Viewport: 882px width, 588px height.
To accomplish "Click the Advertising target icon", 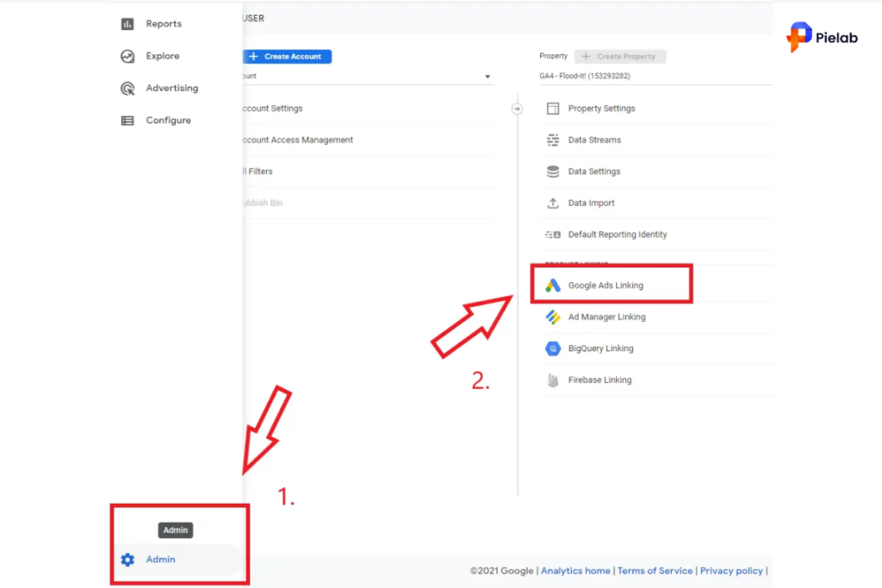I will coord(127,89).
